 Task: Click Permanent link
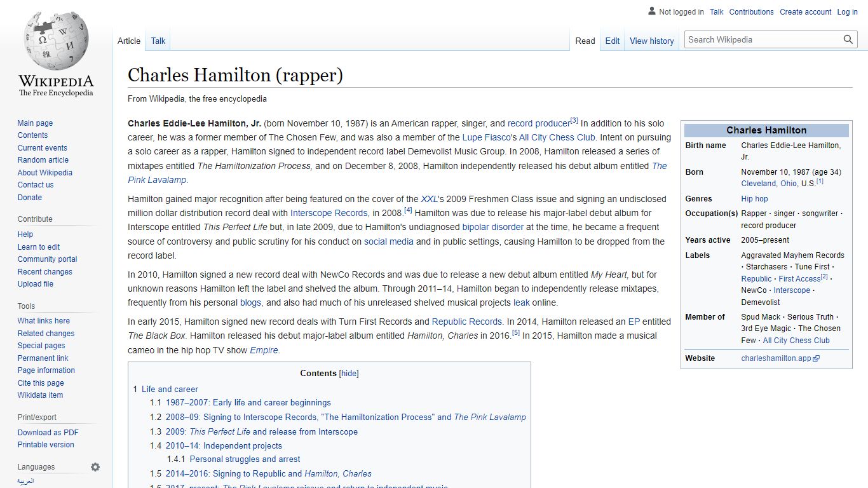click(43, 358)
